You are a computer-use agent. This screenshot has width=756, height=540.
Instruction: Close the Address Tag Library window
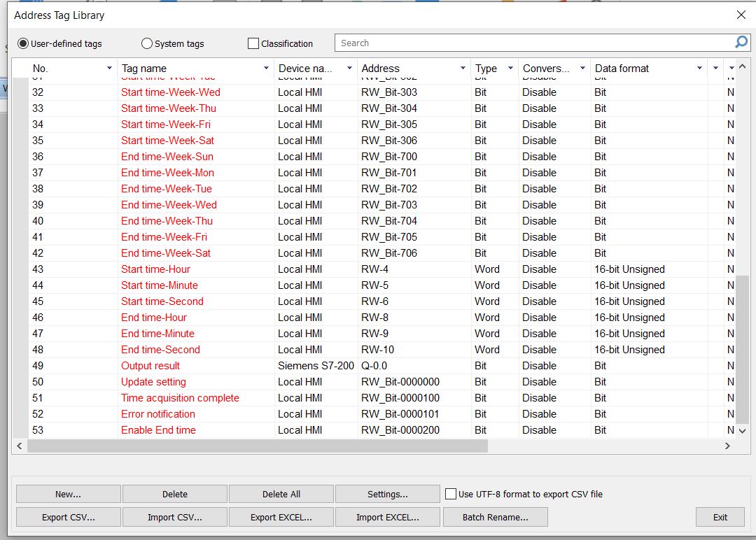click(741, 15)
